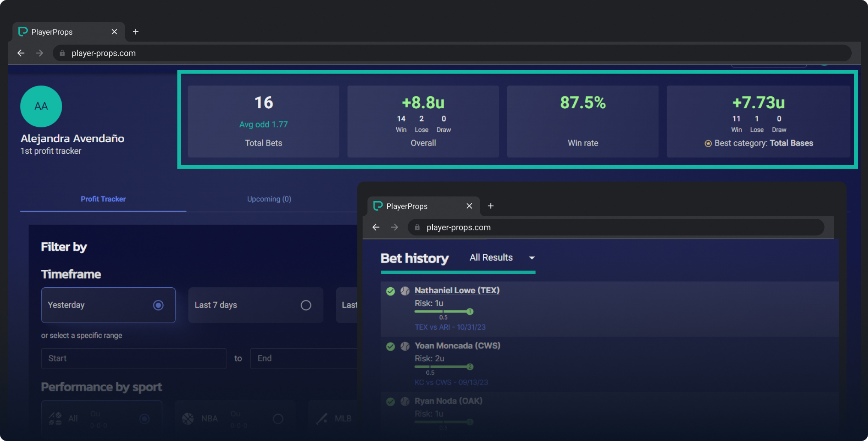The width and height of the screenshot is (868, 441).
Task: Click the lock icon beside player-props.com in the main browser
Action: [x=62, y=53]
